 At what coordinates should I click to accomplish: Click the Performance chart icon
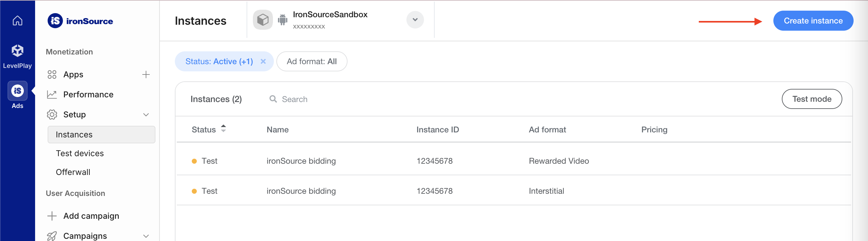click(x=52, y=95)
